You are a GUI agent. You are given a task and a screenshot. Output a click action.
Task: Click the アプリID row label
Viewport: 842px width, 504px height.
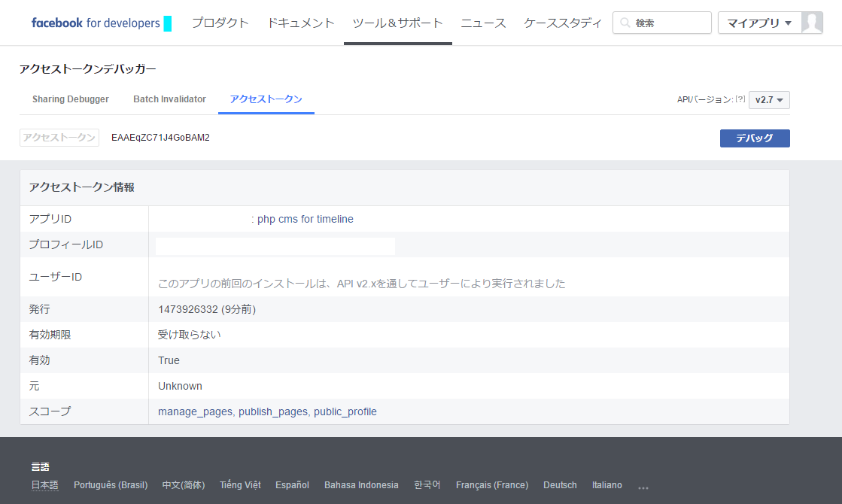tap(50, 219)
